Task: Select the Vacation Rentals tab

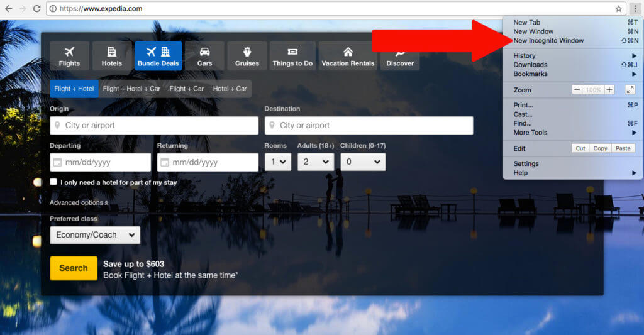Action: point(348,56)
